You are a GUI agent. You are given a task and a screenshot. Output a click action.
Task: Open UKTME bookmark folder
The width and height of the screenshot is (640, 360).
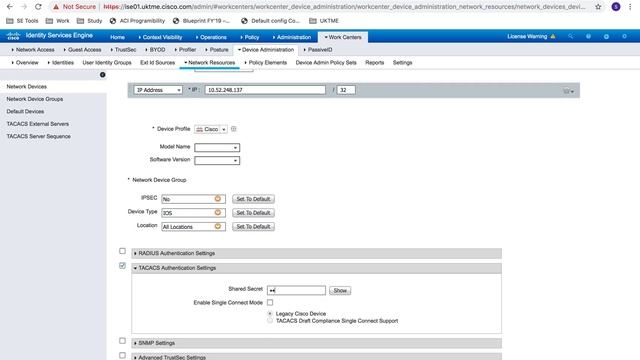(324, 21)
